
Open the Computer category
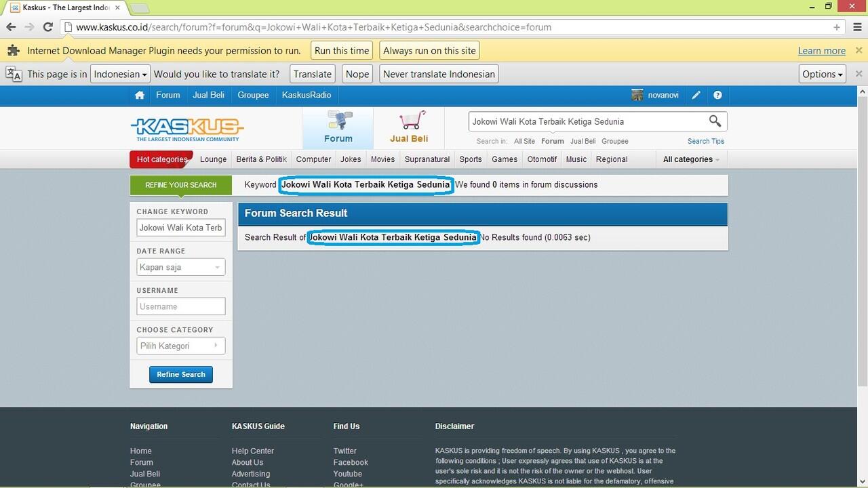tap(314, 159)
